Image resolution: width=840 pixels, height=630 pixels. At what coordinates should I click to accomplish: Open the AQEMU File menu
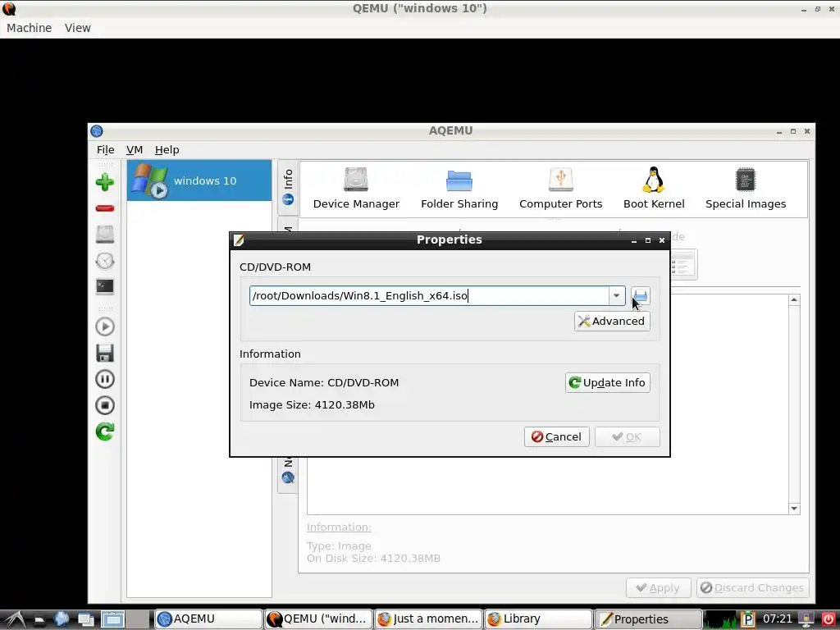106,150
